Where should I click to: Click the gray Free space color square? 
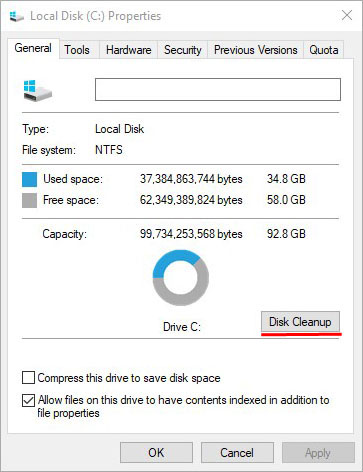pyautogui.click(x=29, y=200)
